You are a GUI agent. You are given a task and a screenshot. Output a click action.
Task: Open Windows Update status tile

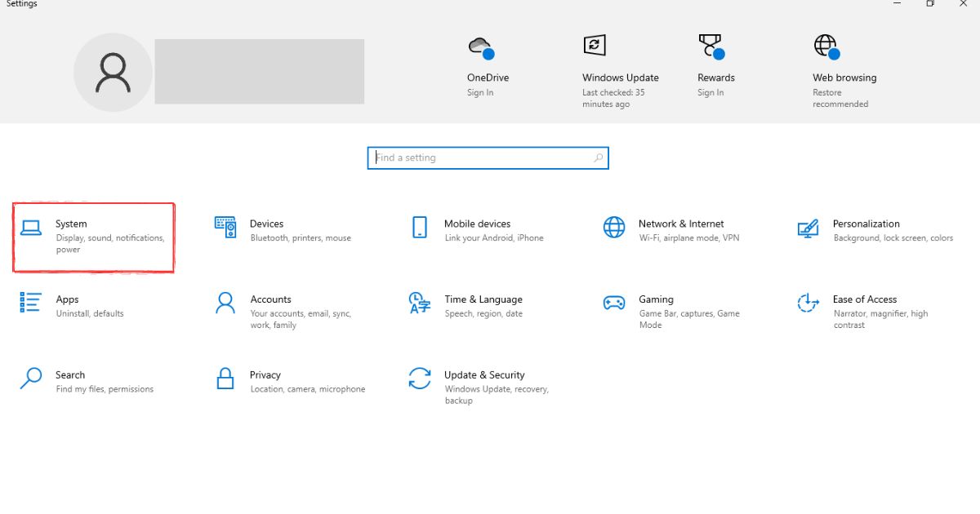(620, 78)
